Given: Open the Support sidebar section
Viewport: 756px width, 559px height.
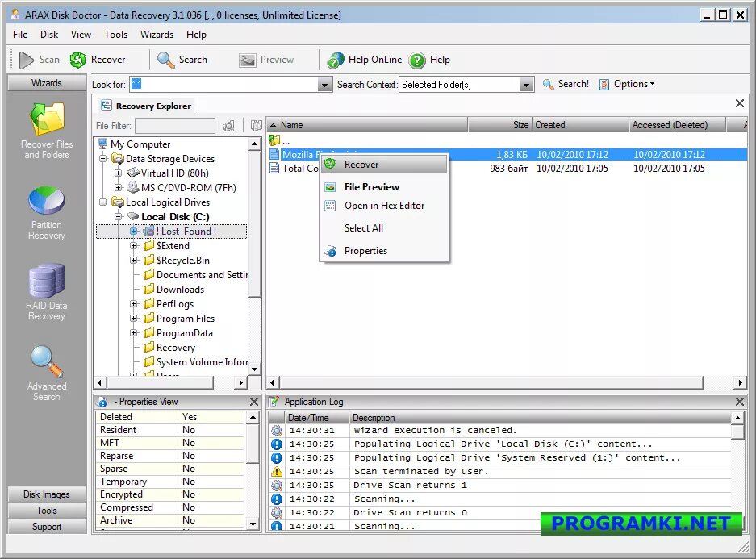Looking at the screenshot, I should [x=47, y=527].
